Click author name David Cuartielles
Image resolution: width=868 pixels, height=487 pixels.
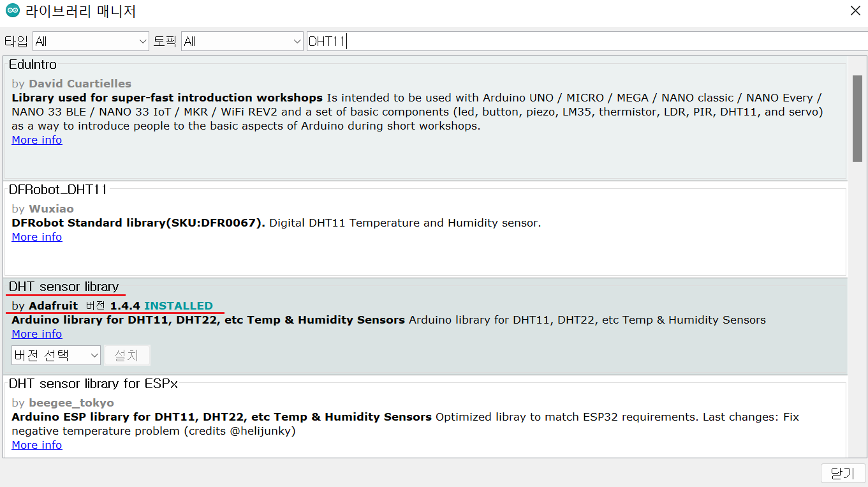[x=80, y=84]
